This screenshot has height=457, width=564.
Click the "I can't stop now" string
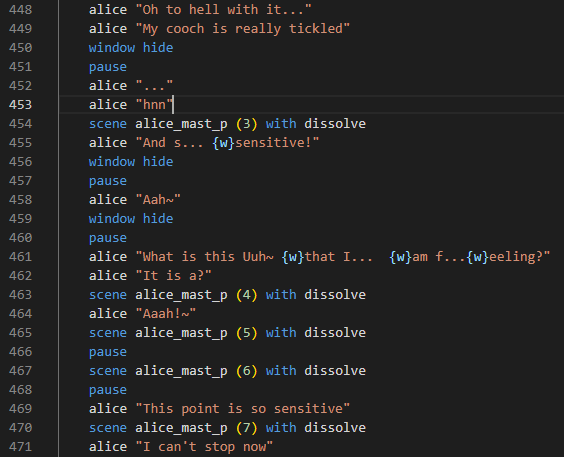[204, 447]
